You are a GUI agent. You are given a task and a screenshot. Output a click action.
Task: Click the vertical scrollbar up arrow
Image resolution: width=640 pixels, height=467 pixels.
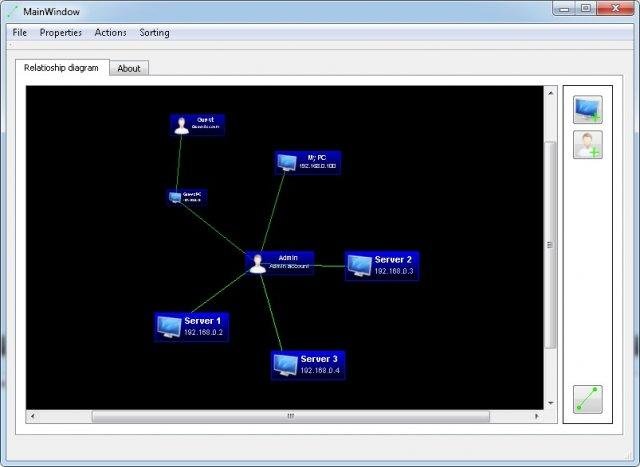point(550,93)
